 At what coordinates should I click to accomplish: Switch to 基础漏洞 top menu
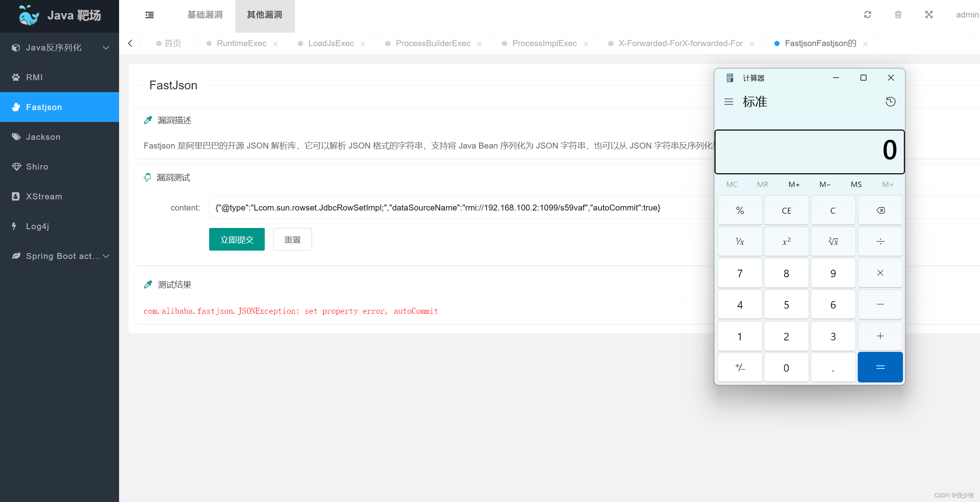click(x=205, y=15)
